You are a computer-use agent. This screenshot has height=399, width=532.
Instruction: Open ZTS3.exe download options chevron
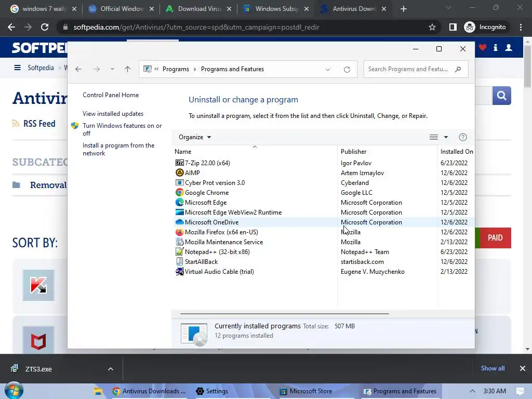[x=111, y=369]
